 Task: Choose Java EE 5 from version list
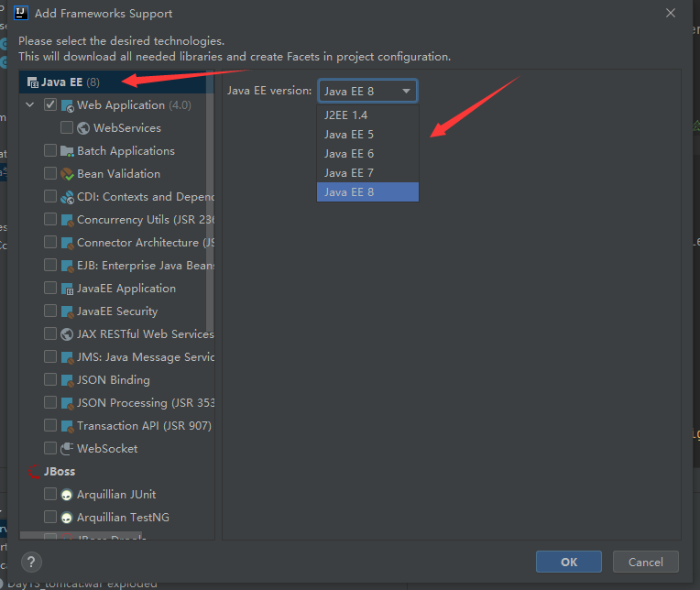tap(367, 135)
